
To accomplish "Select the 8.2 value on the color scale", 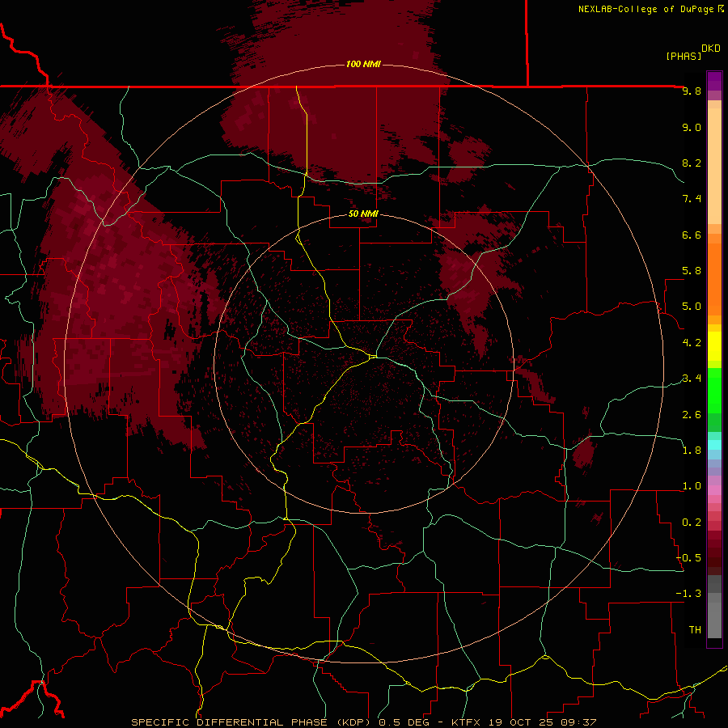I will point(692,163).
